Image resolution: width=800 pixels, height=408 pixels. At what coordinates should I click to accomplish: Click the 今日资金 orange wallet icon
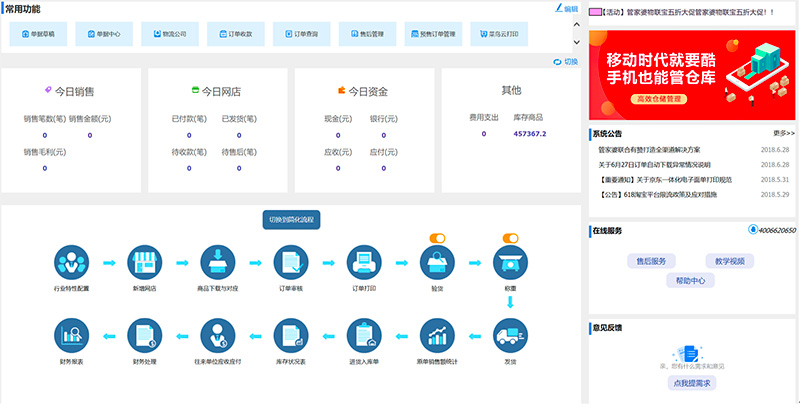(342, 90)
